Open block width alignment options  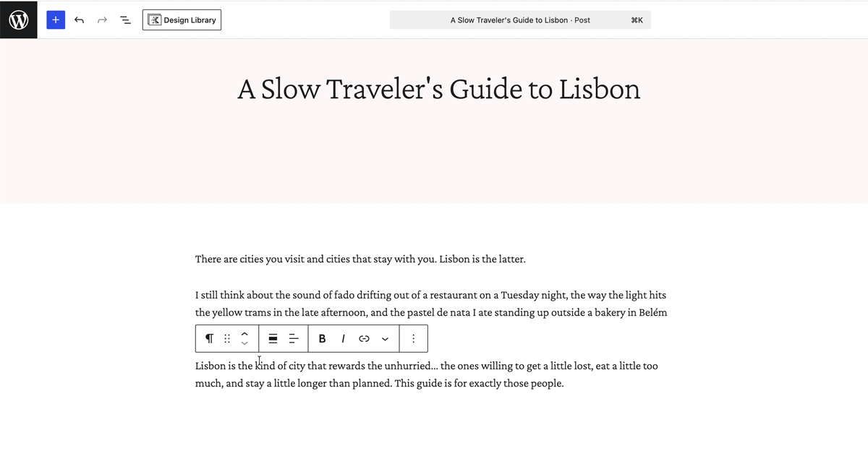(x=273, y=338)
